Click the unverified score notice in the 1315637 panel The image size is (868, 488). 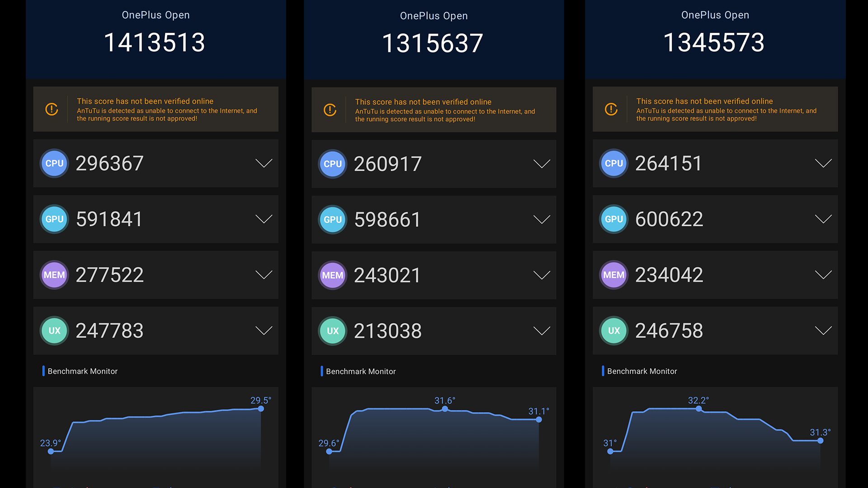[x=434, y=110]
